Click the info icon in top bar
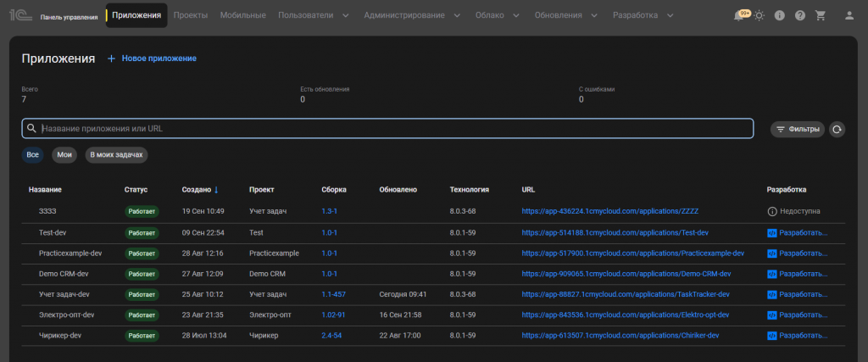The height and width of the screenshot is (362, 868). tap(780, 15)
